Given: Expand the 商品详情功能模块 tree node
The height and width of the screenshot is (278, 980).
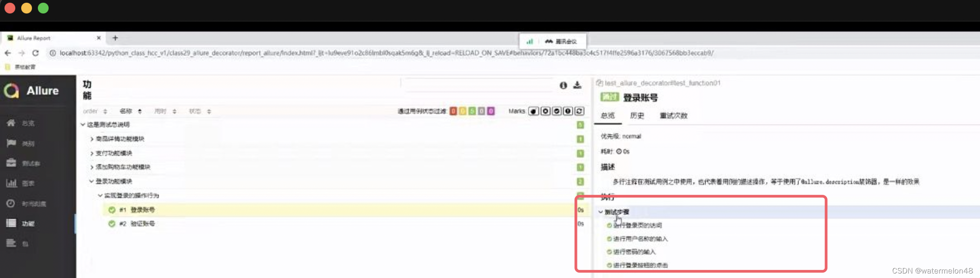Looking at the screenshot, I should (x=92, y=139).
